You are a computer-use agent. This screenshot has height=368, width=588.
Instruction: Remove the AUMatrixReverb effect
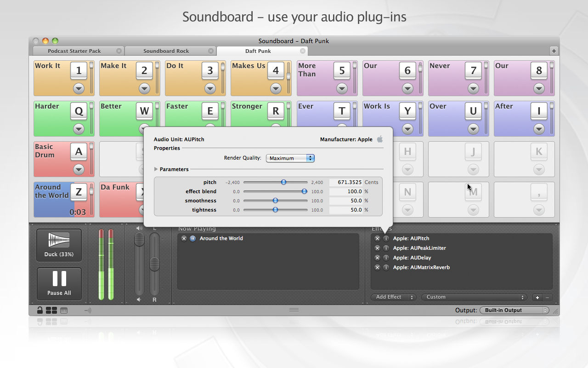click(377, 267)
